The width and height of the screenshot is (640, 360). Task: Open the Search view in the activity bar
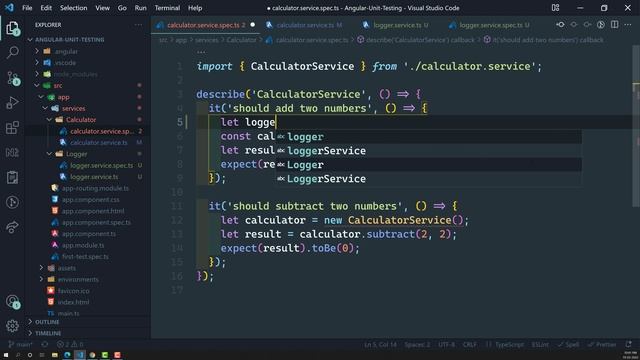(x=13, y=52)
